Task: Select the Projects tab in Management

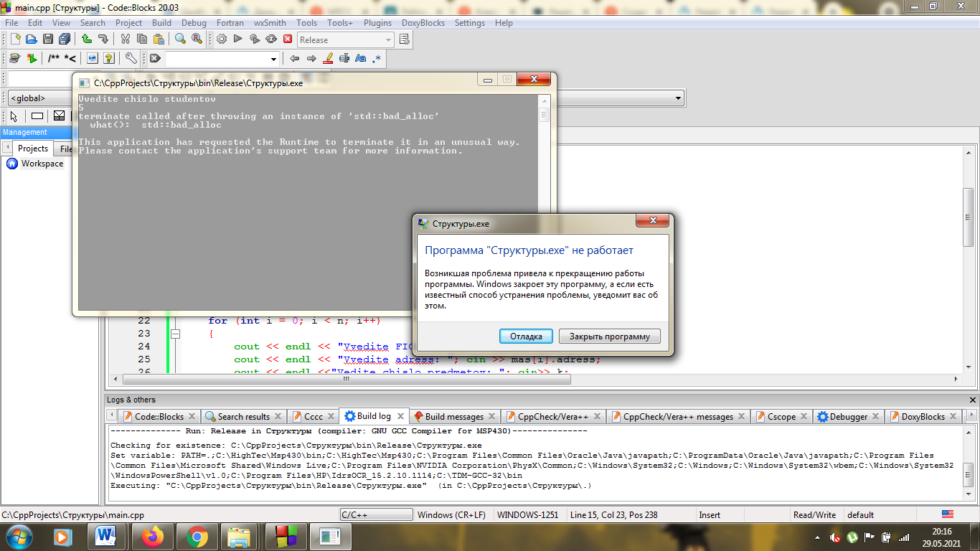Action: pos(33,149)
